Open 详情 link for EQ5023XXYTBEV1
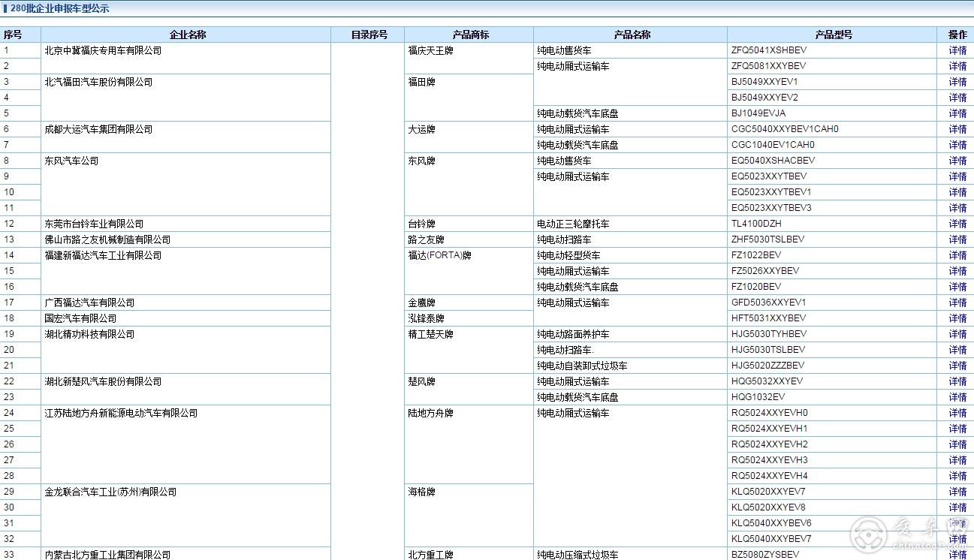This screenshot has height=560, width=974. coord(957,193)
